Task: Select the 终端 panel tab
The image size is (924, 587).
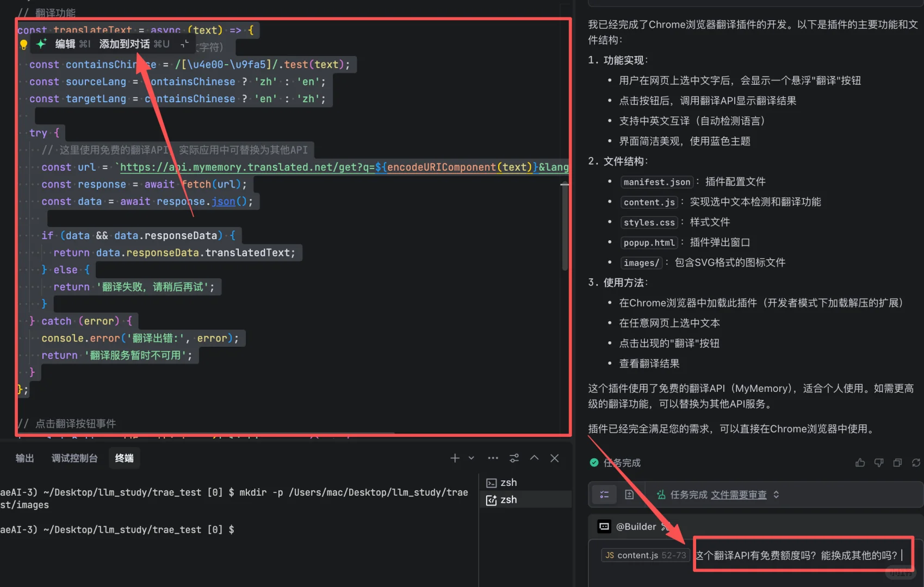Action: (125, 458)
